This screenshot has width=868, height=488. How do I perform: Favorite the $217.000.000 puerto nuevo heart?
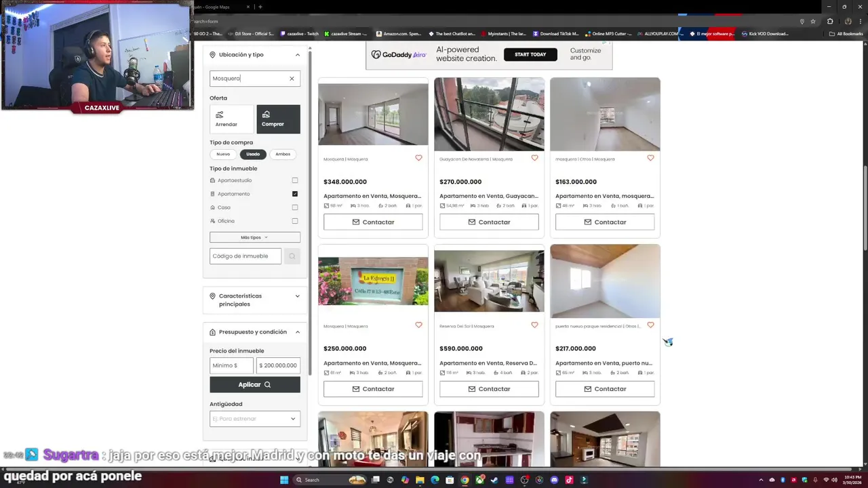(x=650, y=325)
